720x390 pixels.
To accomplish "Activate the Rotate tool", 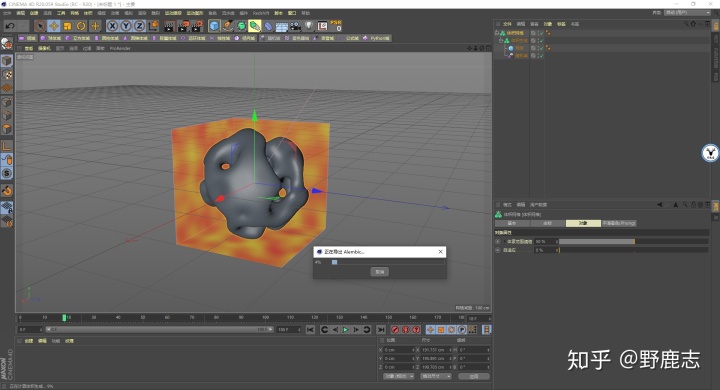I will [x=81, y=26].
